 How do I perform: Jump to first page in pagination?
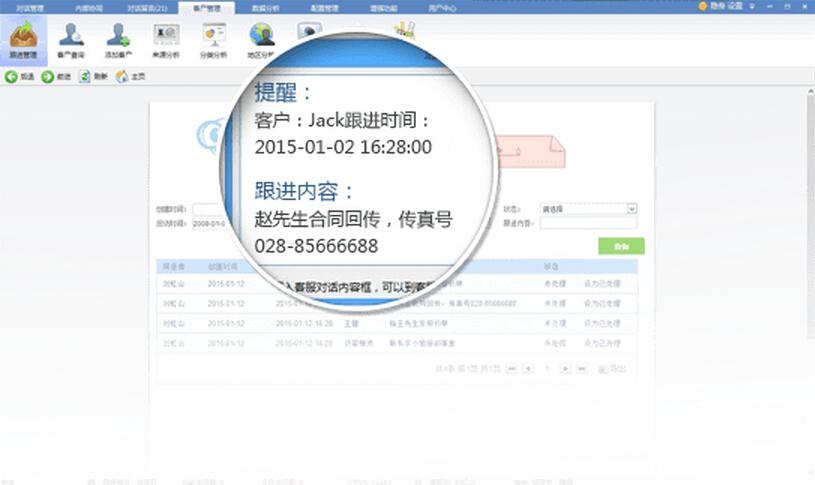[x=511, y=369]
